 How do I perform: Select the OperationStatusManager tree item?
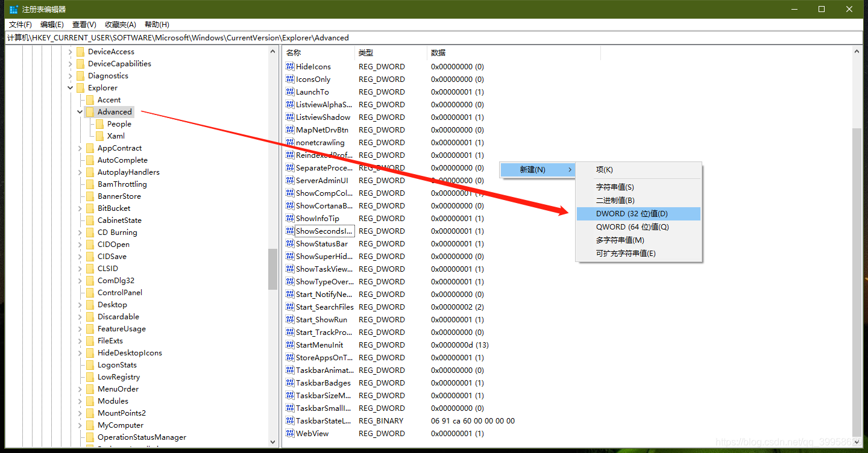pos(142,437)
